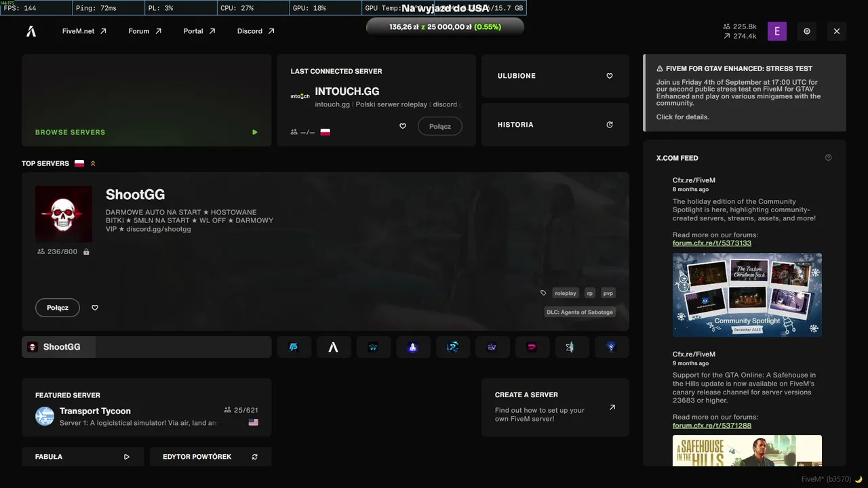The height and width of the screenshot is (488, 868).
Task: Click the ShootGG skull logo
Action: click(64, 214)
